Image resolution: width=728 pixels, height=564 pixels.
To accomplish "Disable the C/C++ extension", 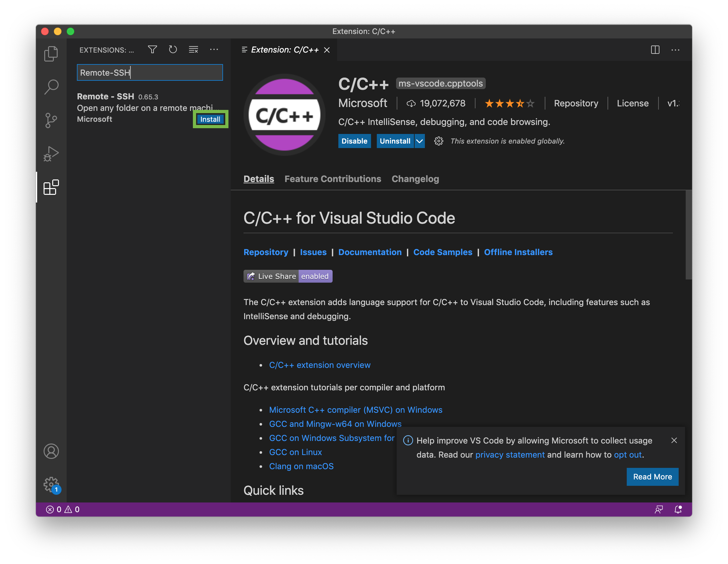I will pyautogui.click(x=354, y=141).
